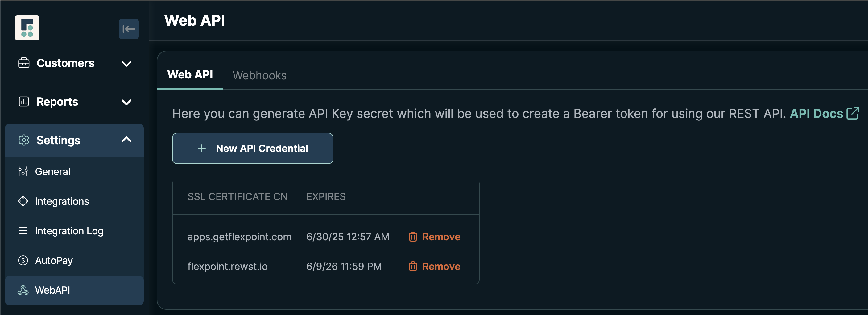Viewport: 868px width, 315px height.
Task: Go to Integrations settings page
Action: tap(62, 201)
